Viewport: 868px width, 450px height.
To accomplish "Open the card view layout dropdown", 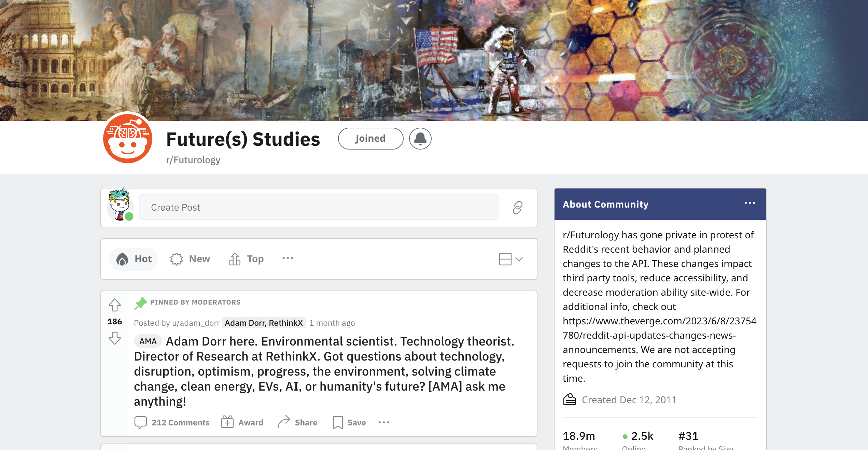I will [510, 259].
